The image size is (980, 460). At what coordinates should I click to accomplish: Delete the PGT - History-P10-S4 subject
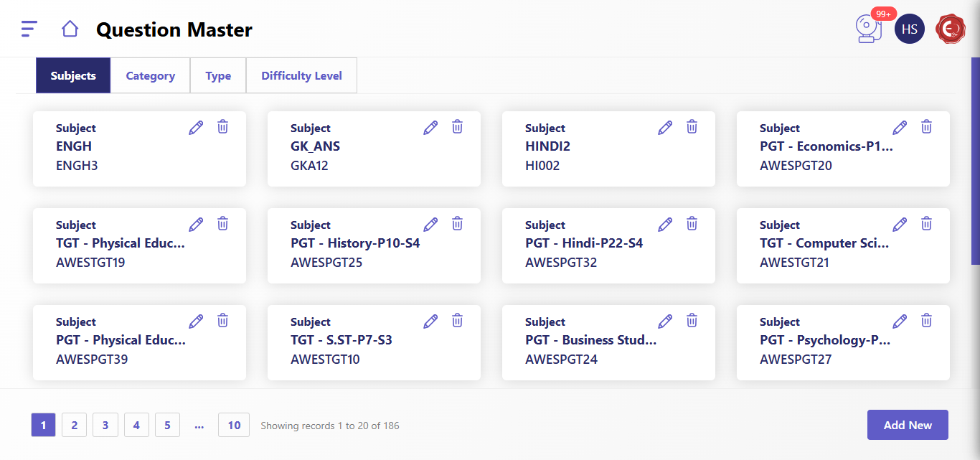457,224
